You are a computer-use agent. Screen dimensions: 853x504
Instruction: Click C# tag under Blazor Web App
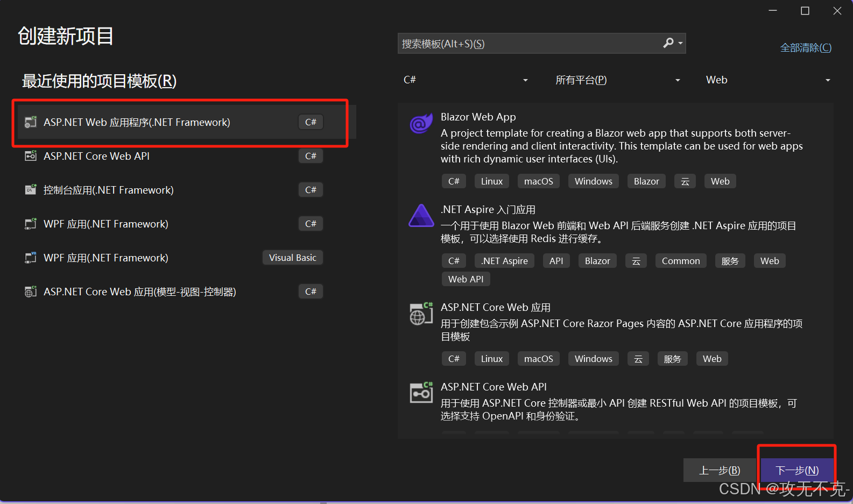pos(454,181)
